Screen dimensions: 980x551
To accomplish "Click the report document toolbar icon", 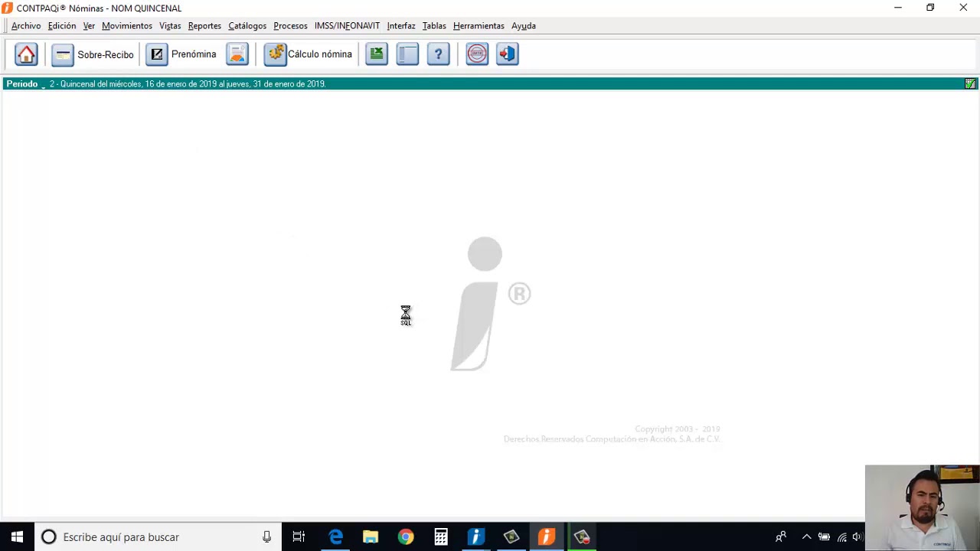I will point(237,54).
